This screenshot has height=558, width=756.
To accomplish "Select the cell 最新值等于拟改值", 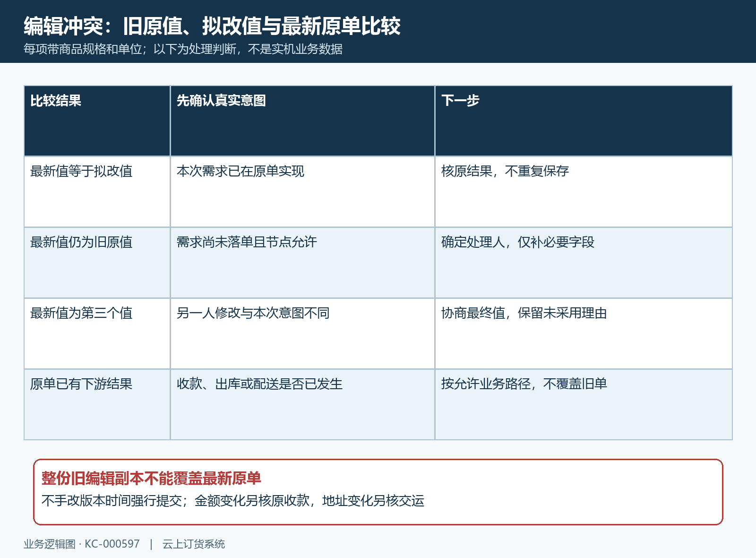I will (x=97, y=192).
